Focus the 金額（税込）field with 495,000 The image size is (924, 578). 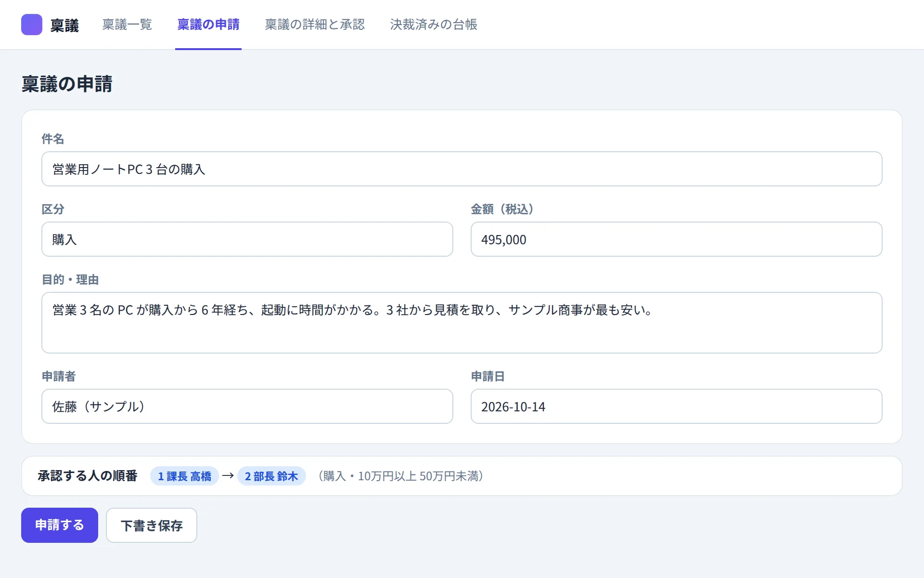677,239
